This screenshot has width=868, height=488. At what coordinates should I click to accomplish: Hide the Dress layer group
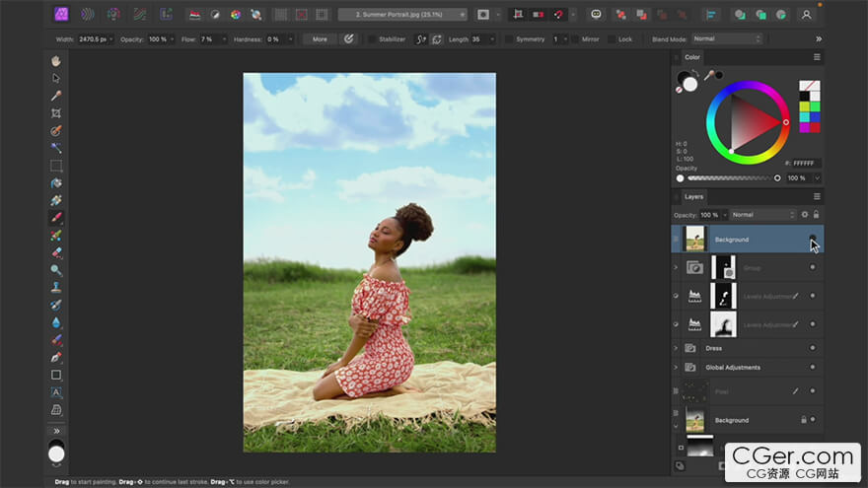813,347
